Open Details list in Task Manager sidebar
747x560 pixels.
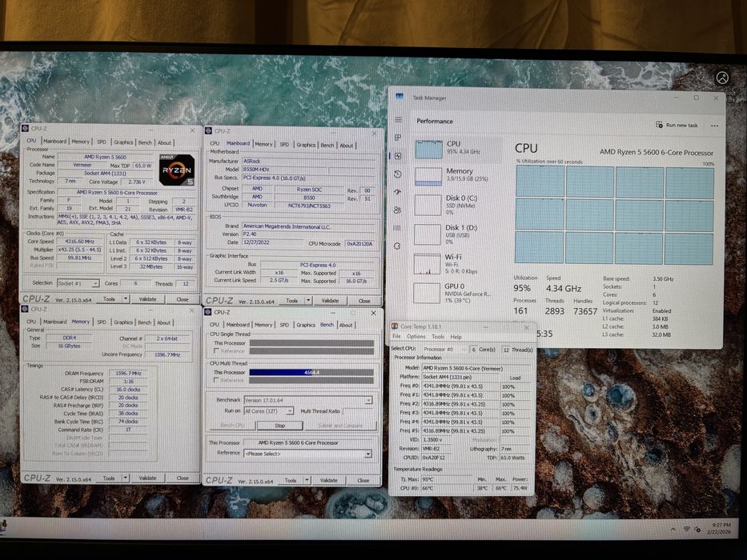(397, 228)
